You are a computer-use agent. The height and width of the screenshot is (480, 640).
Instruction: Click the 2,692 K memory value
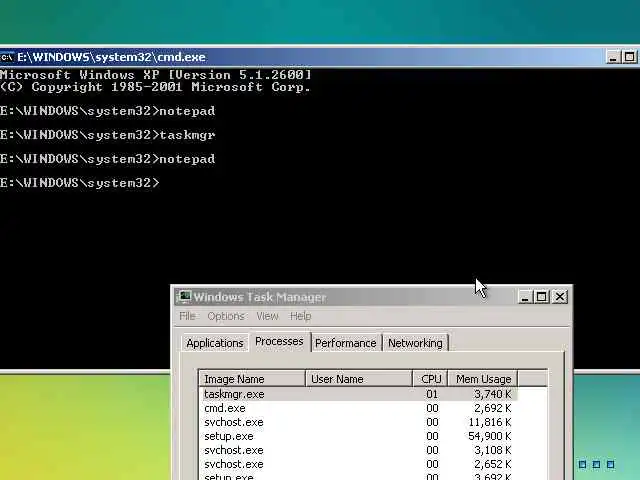click(x=493, y=408)
